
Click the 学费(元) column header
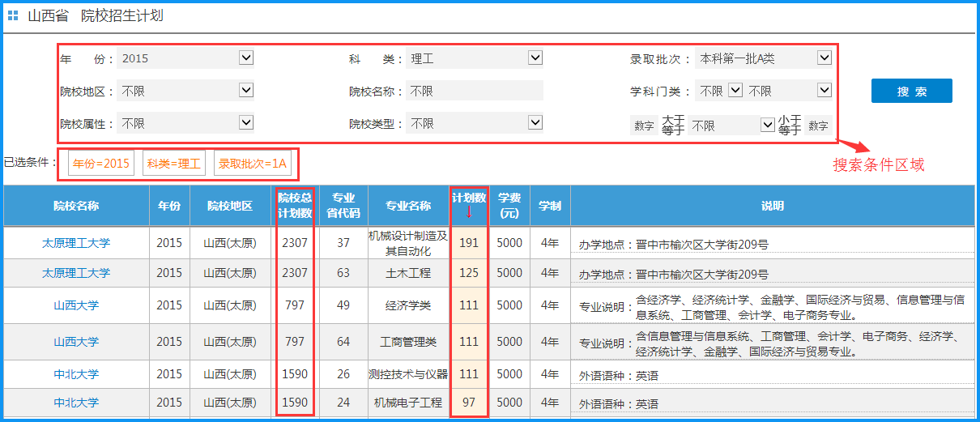coord(509,206)
